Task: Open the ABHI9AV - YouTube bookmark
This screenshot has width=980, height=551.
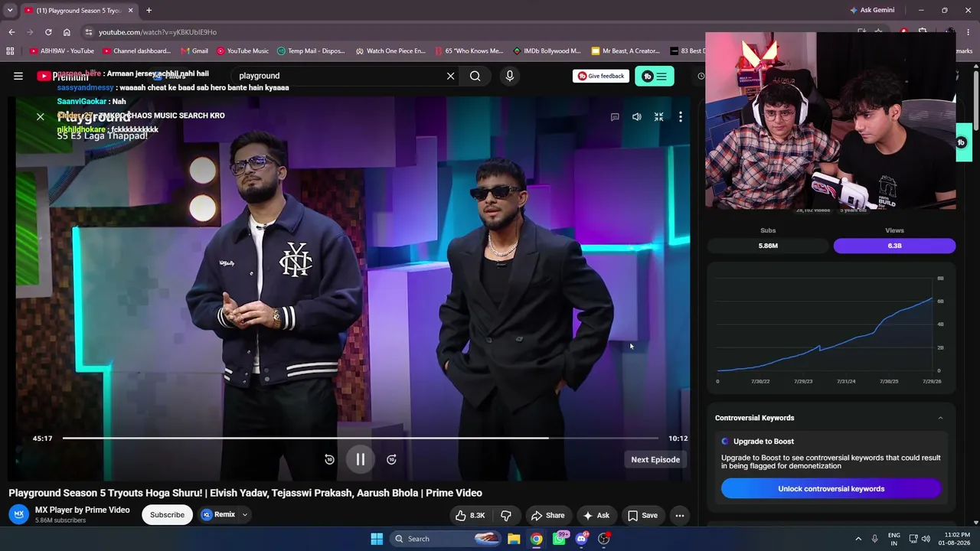Action: click(62, 51)
